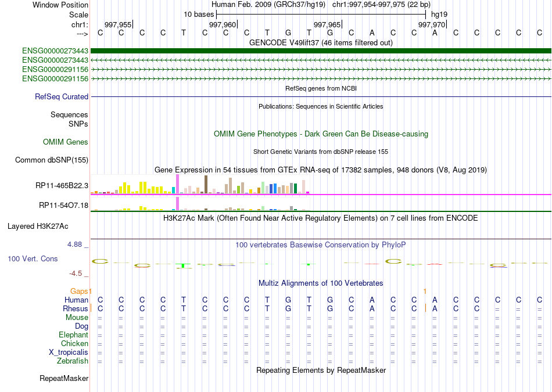Select the Rhesus alignment row label

(x=76, y=308)
